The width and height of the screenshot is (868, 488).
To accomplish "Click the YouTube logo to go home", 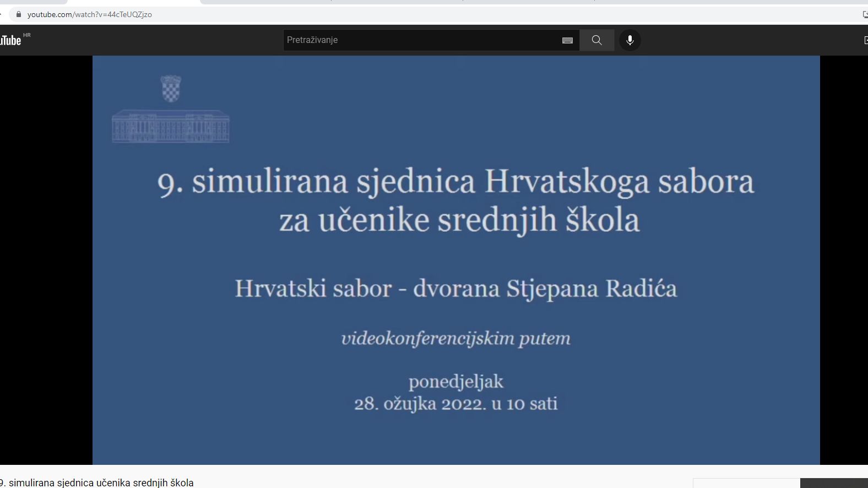I will coord(11,40).
